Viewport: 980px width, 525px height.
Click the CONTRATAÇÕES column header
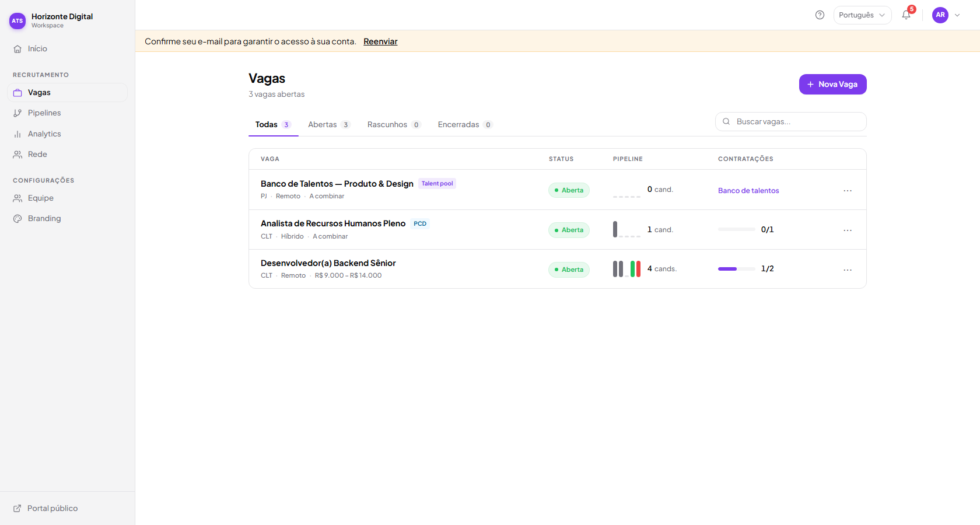point(745,159)
